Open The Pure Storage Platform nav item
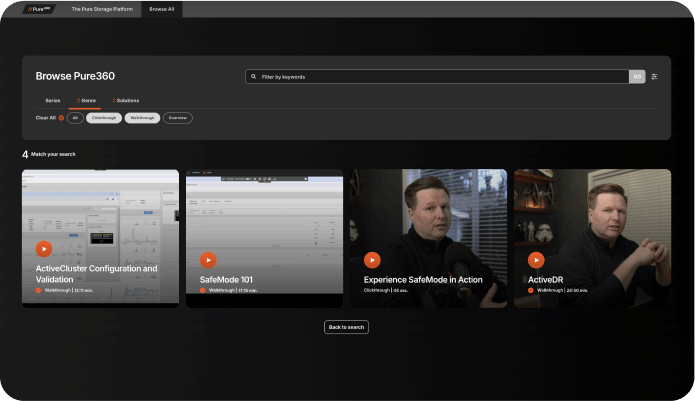Viewport: 695px width, 401px height. point(101,9)
